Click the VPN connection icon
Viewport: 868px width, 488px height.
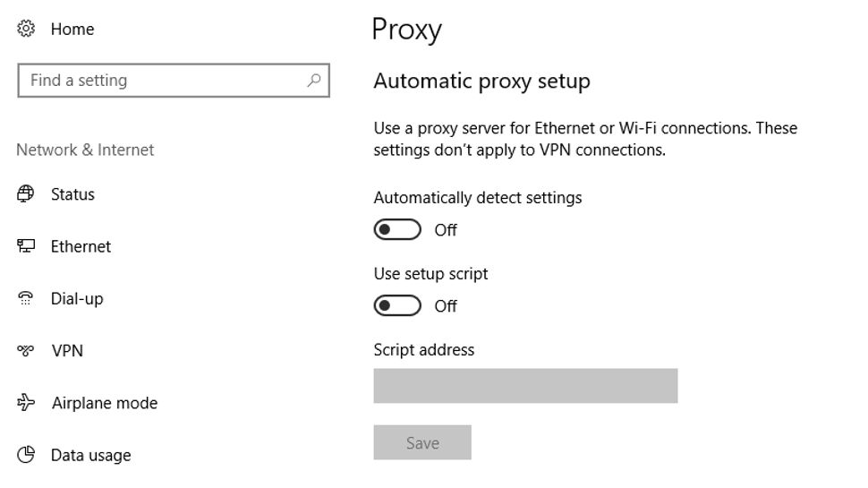point(26,351)
